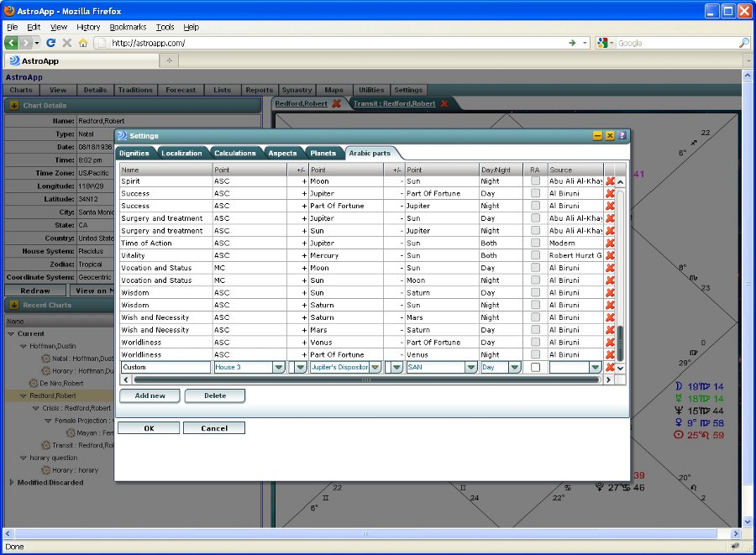The width and height of the screenshot is (756, 555).
Task: Close the Redford,Robert chart tab with red X
Action: coord(337,104)
